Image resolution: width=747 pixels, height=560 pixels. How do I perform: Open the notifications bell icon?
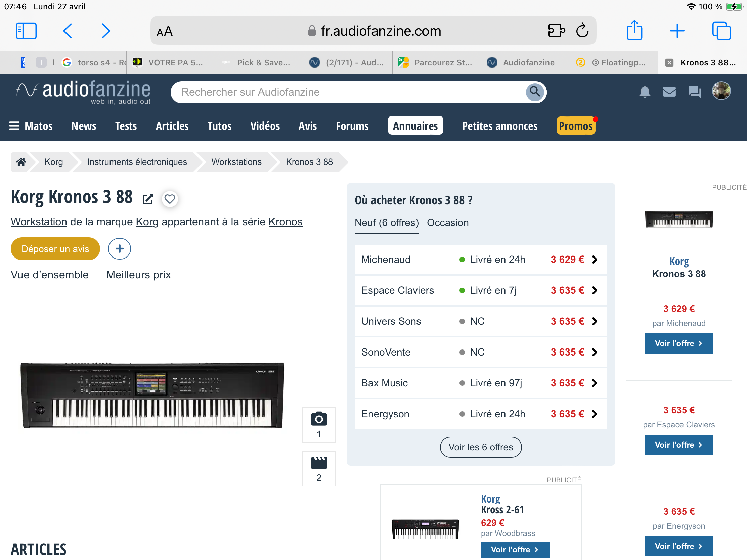pyautogui.click(x=644, y=92)
